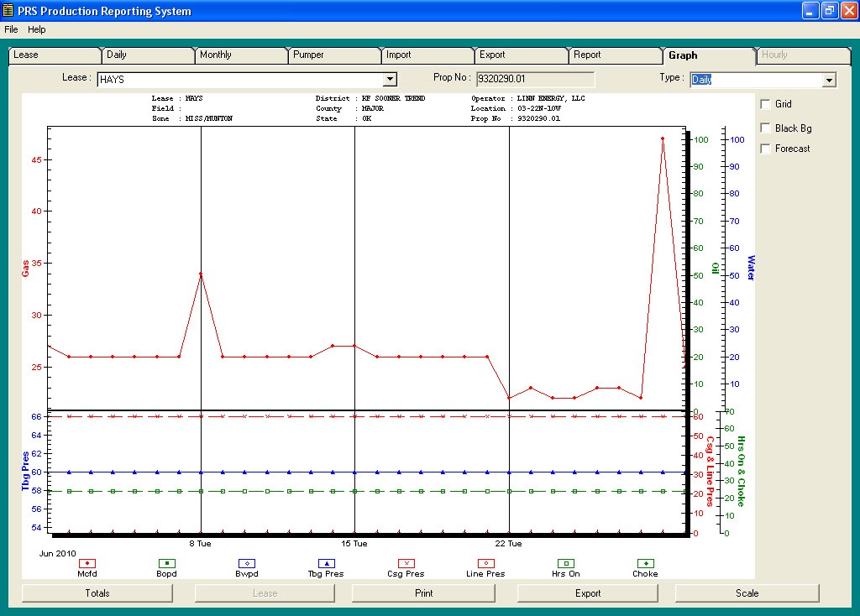This screenshot has height=616, width=860.
Task: Toggle the Forecast checkbox
Action: pos(766,149)
